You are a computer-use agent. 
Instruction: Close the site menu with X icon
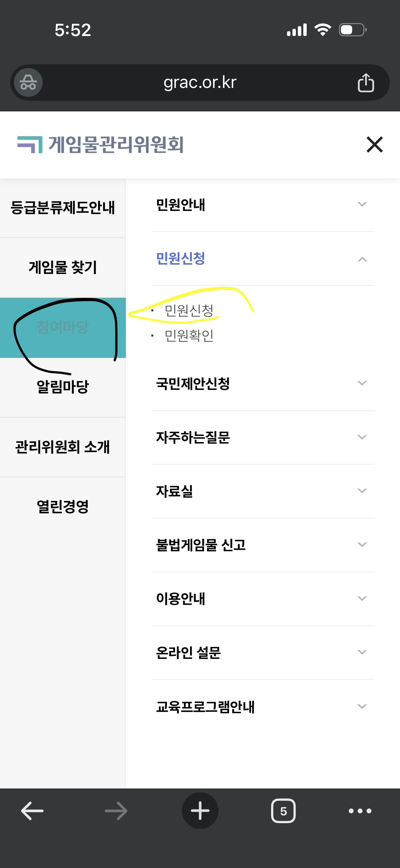375,145
